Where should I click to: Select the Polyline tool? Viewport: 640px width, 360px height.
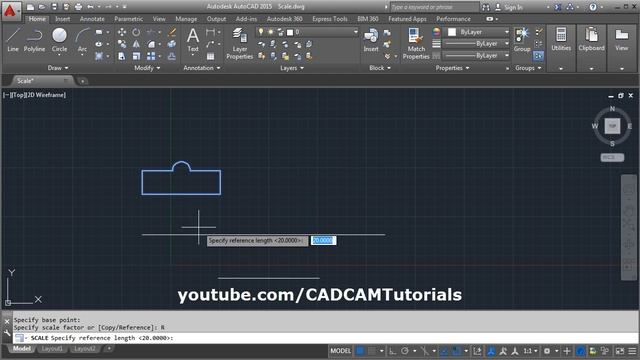(34, 40)
